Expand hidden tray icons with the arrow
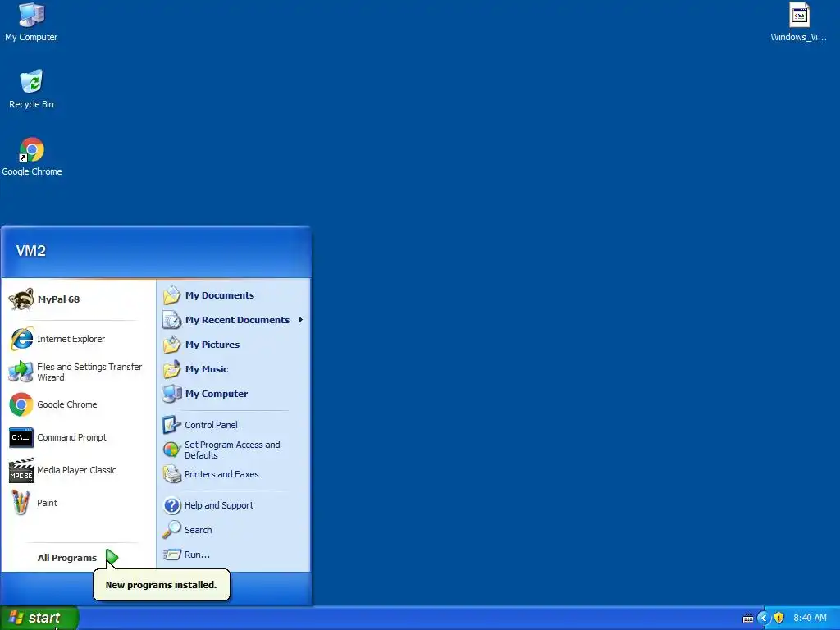 (764, 618)
